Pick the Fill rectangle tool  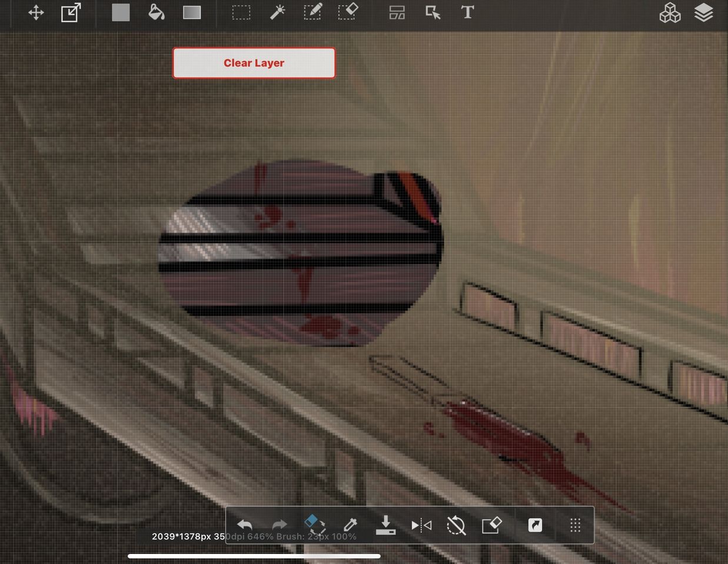[121, 13]
